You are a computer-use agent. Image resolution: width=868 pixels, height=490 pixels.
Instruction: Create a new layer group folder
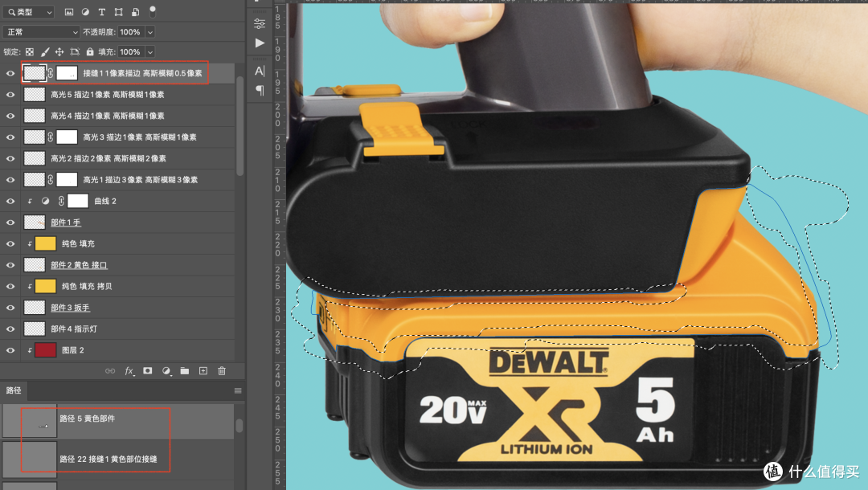pos(184,371)
